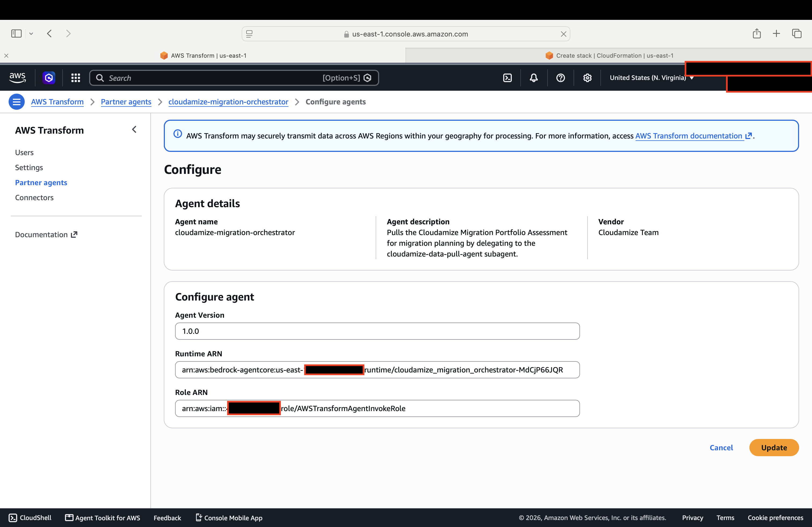Focus the Role ARN field
The height and width of the screenshot is (527, 812).
point(377,408)
